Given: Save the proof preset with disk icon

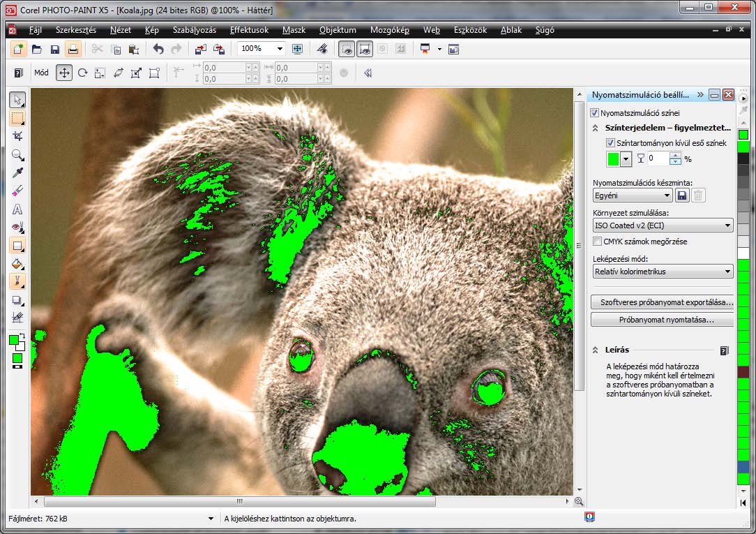Looking at the screenshot, I should point(682,195).
